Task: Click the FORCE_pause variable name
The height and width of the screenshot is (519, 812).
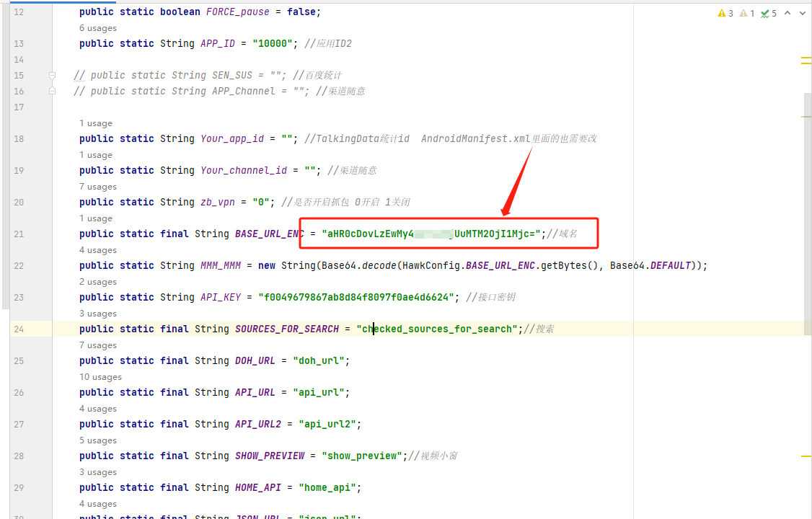Action: pyautogui.click(x=238, y=12)
